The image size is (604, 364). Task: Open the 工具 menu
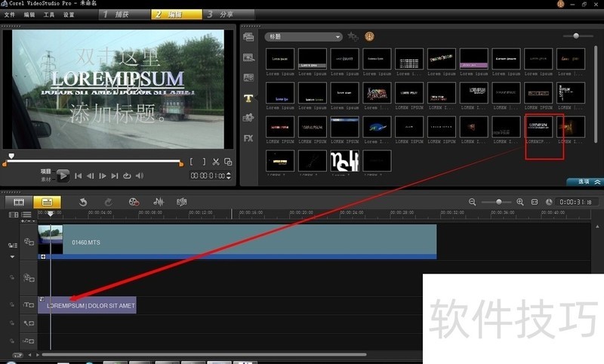coord(49,14)
